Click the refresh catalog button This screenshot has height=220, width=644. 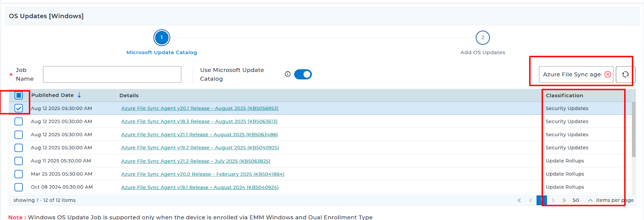(625, 75)
